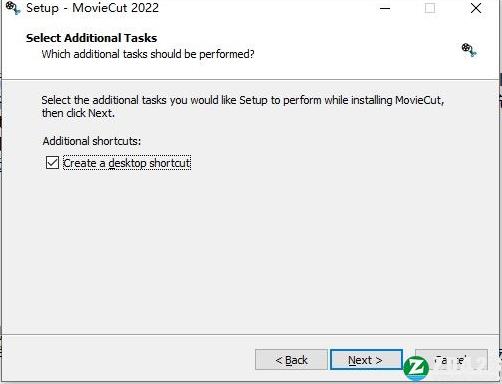Proceed with the Next > button
Viewport: 502px width, 384px height.
click(x=366, y=360)
